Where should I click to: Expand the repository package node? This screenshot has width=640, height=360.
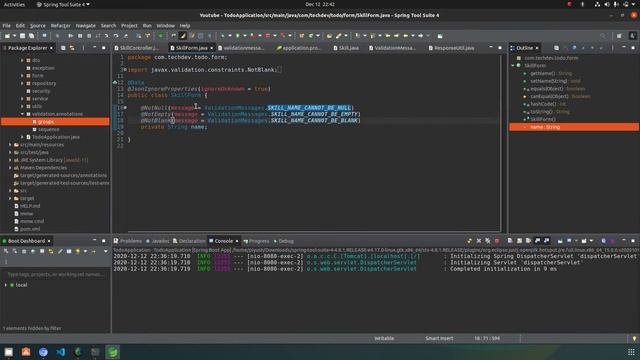22,83
